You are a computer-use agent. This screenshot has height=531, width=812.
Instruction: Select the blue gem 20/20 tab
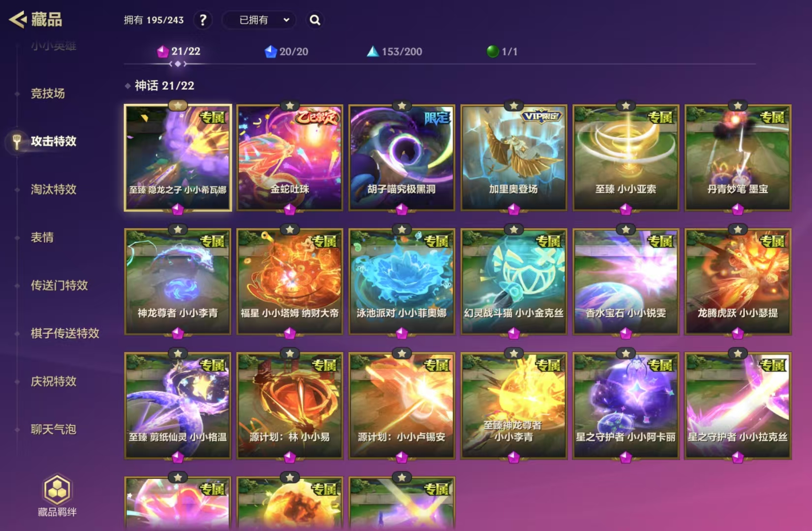[x=286, y=51]
